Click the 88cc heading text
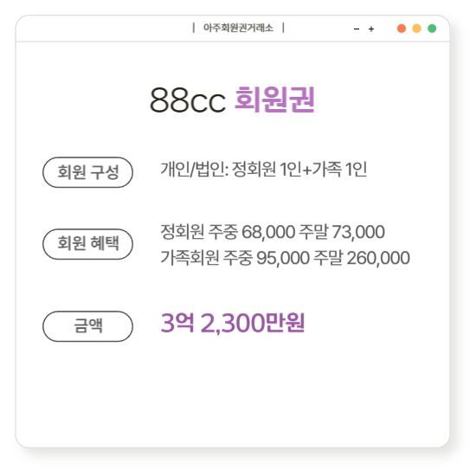 (188, 100)
